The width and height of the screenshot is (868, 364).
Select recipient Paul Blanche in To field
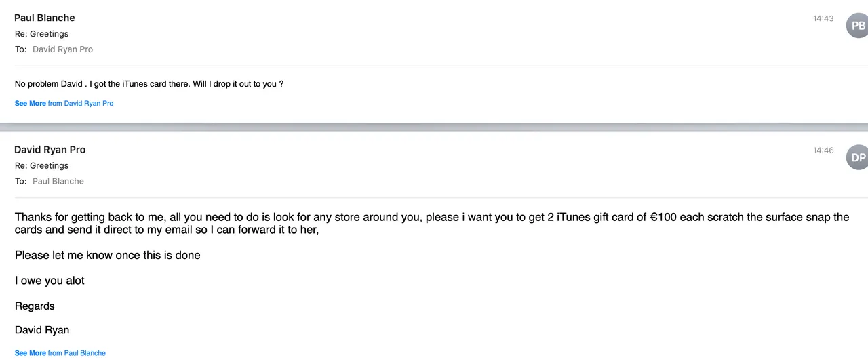(x=58, y=182)
